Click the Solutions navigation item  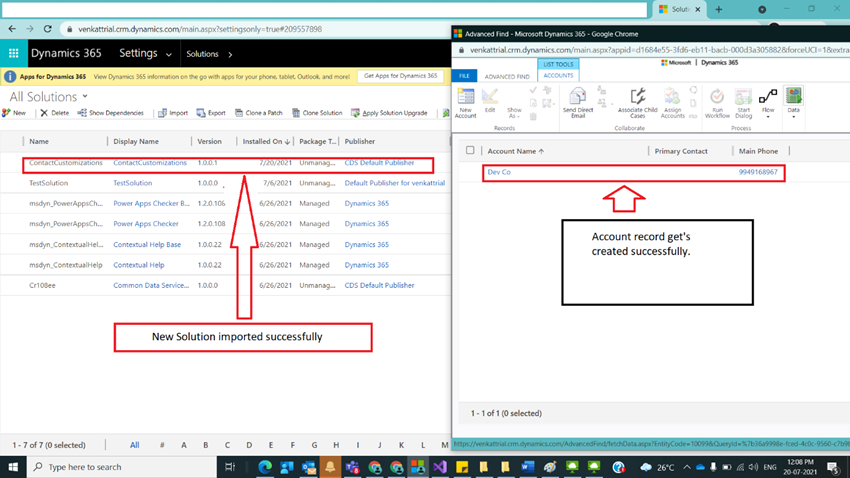[202, 54]
